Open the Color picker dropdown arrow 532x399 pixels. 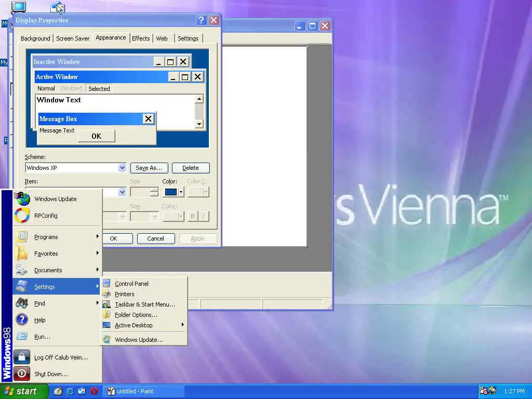[181, 192]
